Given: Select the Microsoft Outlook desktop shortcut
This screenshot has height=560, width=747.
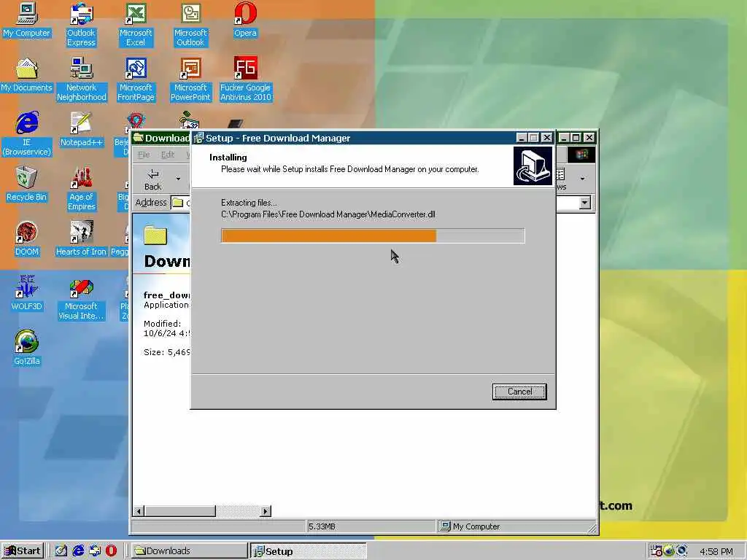Looking at the screenshot, I should [x=190, y=25].
